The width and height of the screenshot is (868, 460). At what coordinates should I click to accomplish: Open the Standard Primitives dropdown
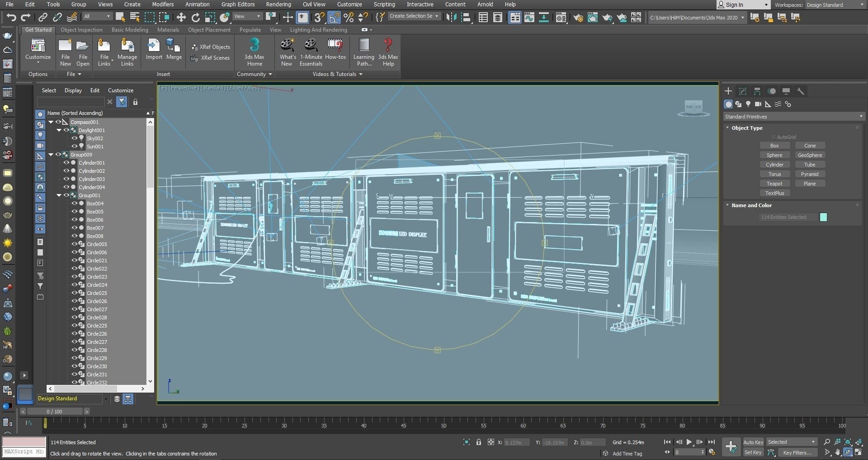click(793, 117)
